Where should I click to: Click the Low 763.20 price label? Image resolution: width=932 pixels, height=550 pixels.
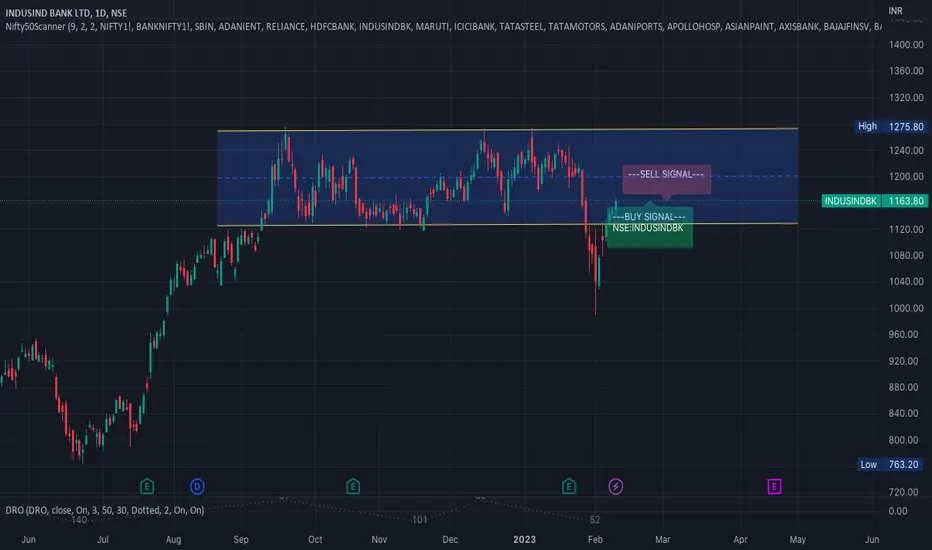pos(892,464)
